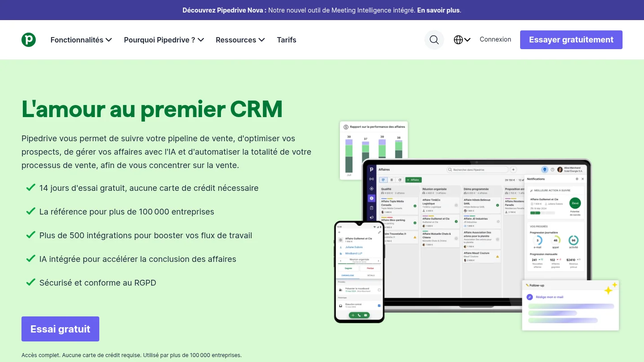This screenshot has width=644, height=362.
Task: Click the Rapport sur la performance des affaires chart card
Action: point(374,150)
